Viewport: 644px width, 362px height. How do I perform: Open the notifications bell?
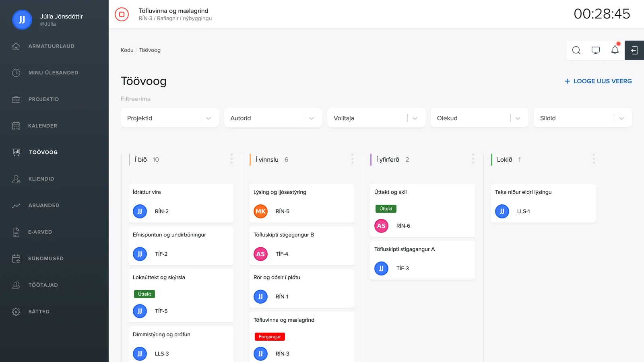pyautogui.click(x=615, y=50)
